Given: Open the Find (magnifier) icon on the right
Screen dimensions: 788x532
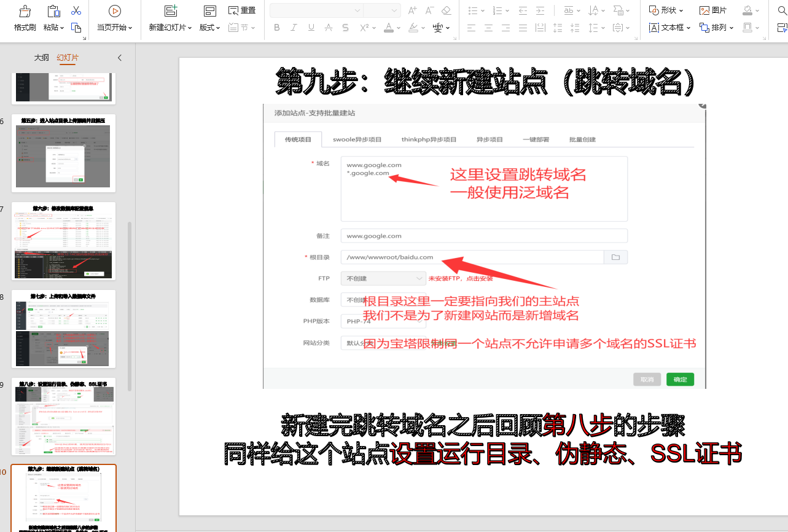Looking at the screenshot, I should coord(782,10).
